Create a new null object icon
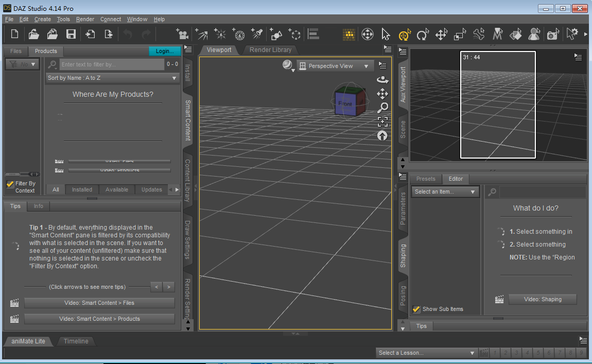 [x=294, y=34]
